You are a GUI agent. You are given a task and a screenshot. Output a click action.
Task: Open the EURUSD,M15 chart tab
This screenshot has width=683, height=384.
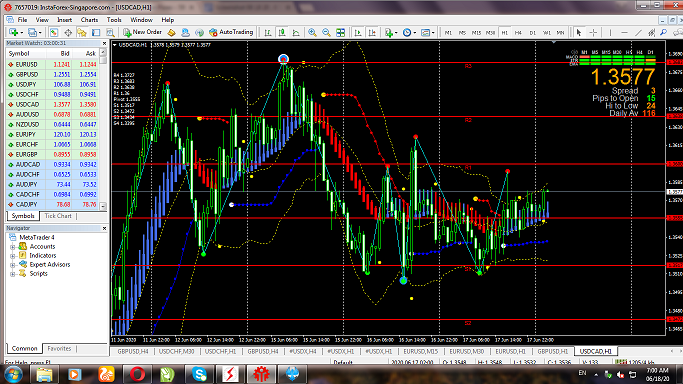(x=420, y=351)
